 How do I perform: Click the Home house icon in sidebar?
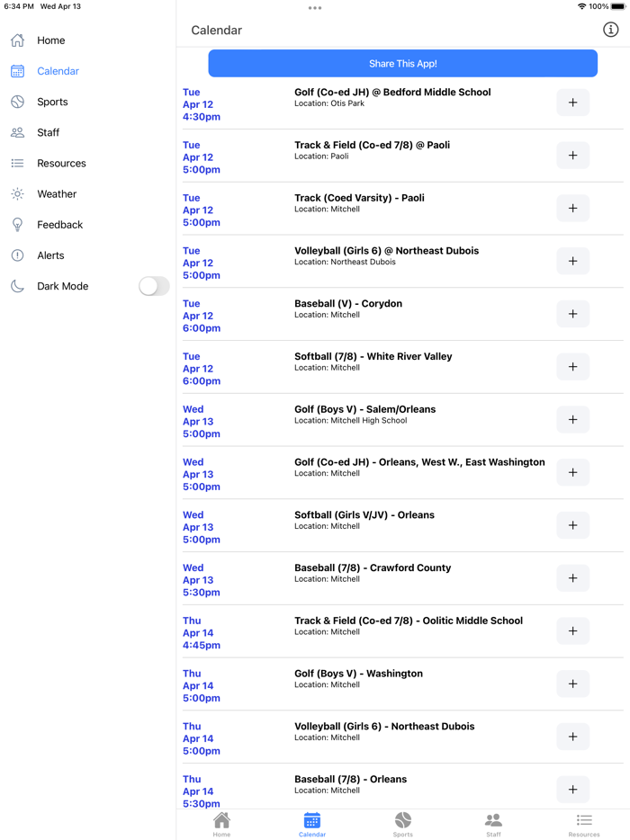[x=18, y=40]
